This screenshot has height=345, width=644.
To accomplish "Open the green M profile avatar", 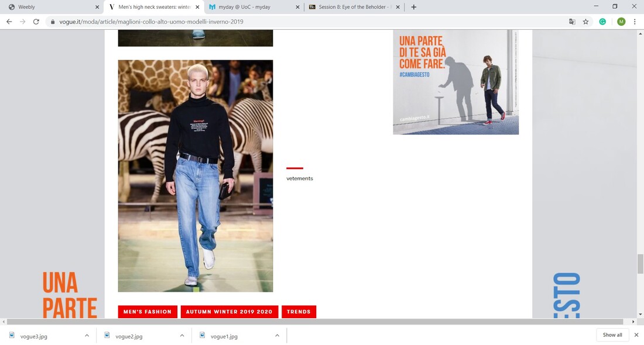I will point(621,22).
